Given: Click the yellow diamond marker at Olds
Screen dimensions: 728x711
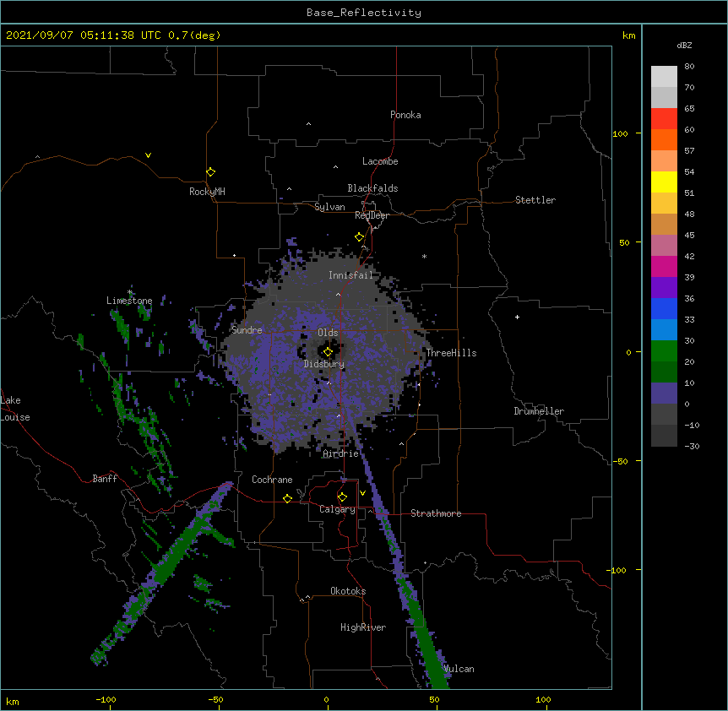Looking at the screenshot, I should click(x=328, y=352).
